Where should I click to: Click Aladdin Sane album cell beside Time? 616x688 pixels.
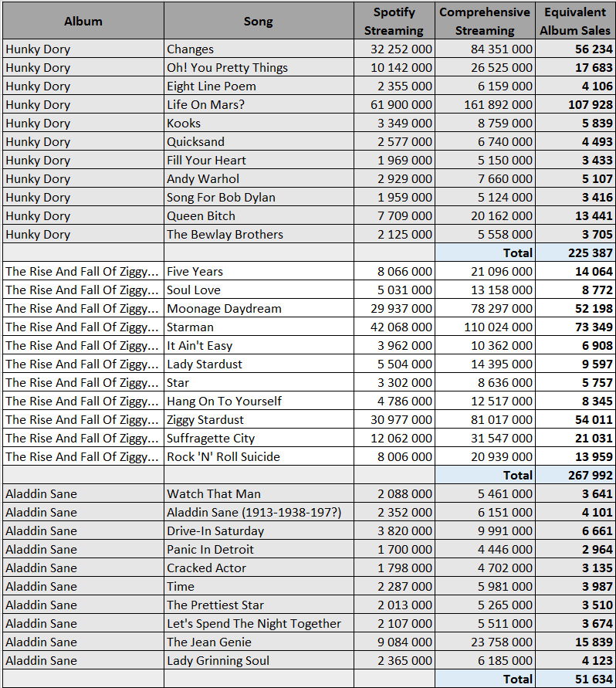pos(83,586)
